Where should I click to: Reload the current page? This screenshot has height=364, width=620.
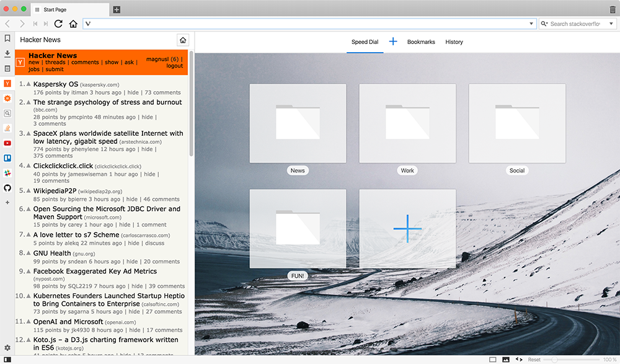[x=58, y=24]
